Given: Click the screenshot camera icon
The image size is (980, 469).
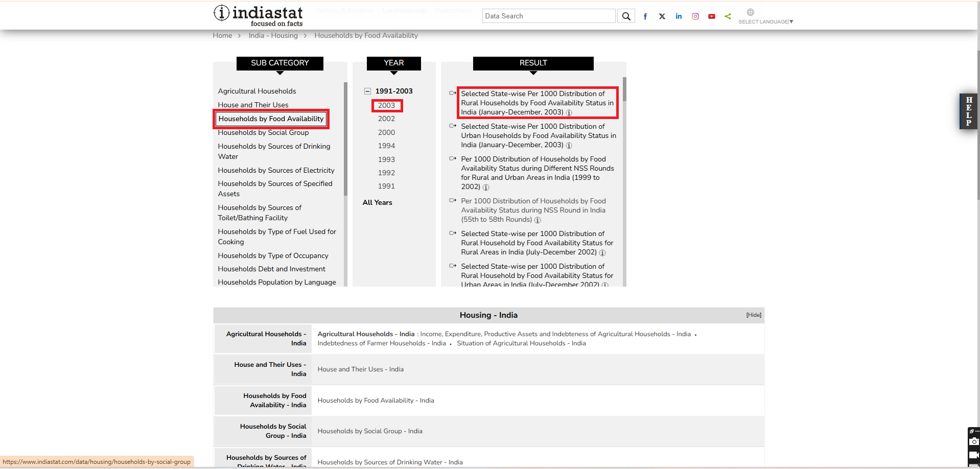Looking at the screenshot, I should [x=974, y=441].
